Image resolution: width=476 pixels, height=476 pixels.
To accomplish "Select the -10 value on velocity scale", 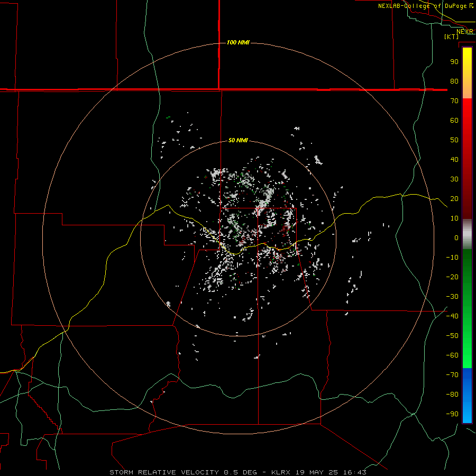I will point(452,258).
